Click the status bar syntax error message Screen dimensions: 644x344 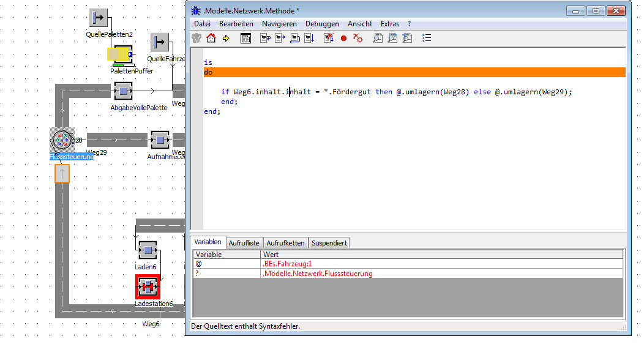(x=245, y=326)
